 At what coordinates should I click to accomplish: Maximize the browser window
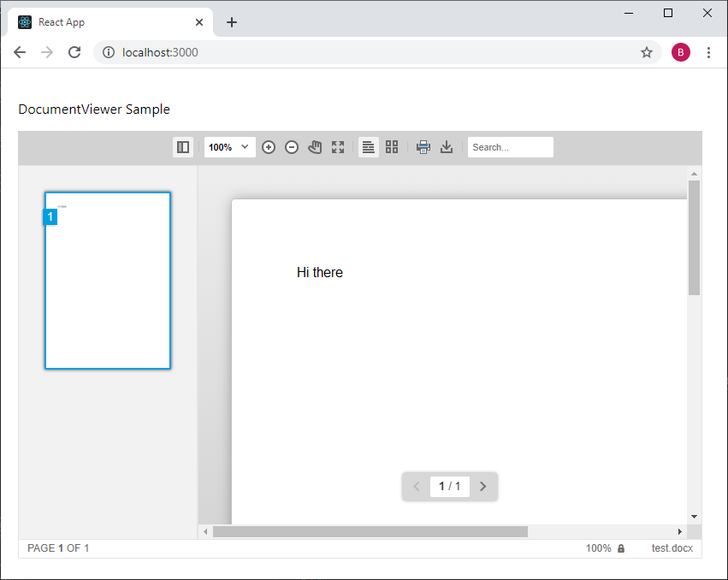[x=668, y=13]
